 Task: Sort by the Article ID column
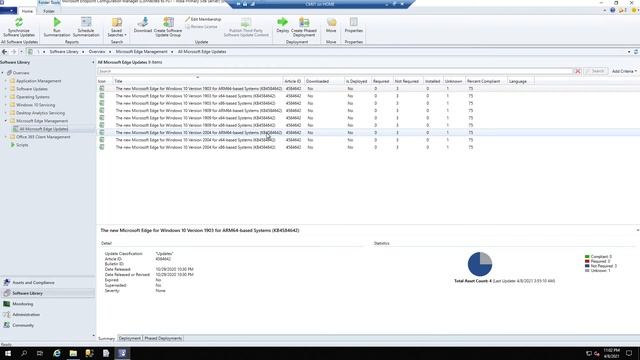pyautogui.click(x=293, y=81)
